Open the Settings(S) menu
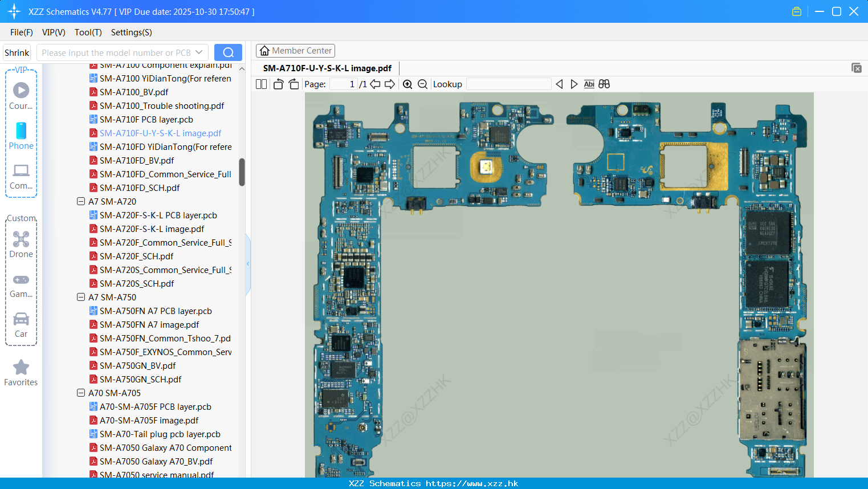Screen dimensions: 868x489 coord(132,32)
